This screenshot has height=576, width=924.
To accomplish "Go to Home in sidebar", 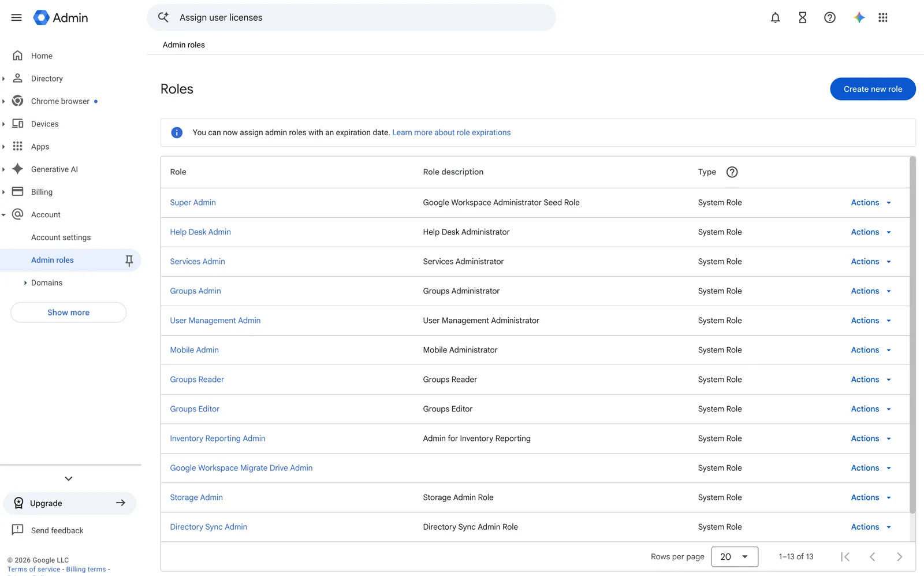I will click(x=42, y=56).
